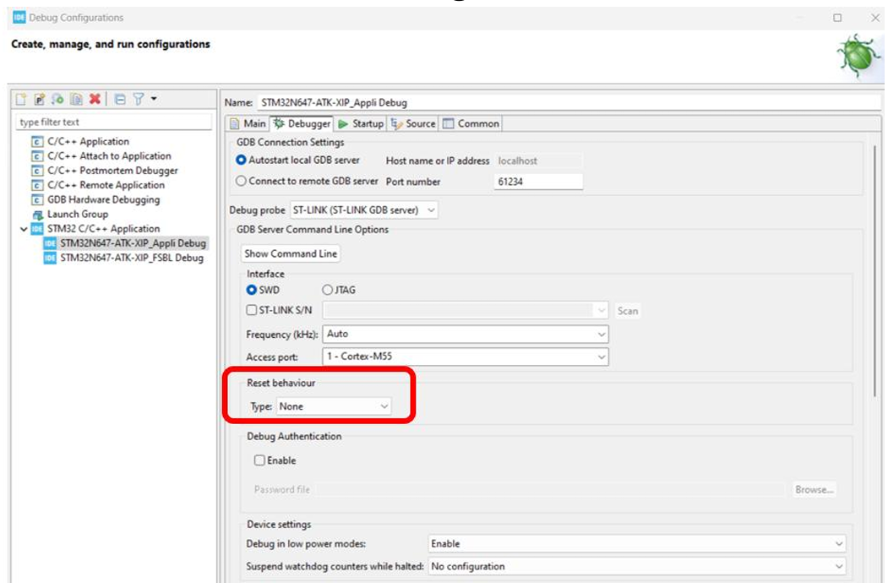888x588 pixels.
Task: Open the Access port dropdown
Action: coord(466,357)
